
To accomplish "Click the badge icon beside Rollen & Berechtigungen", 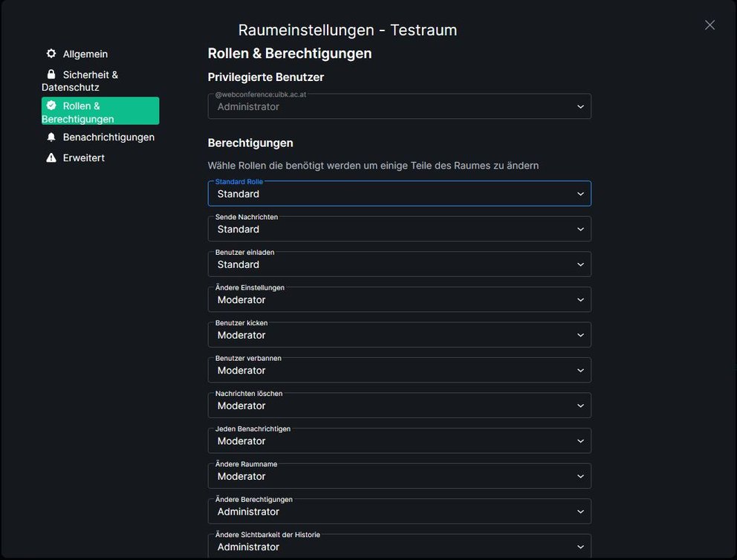I will pos(51,105).
